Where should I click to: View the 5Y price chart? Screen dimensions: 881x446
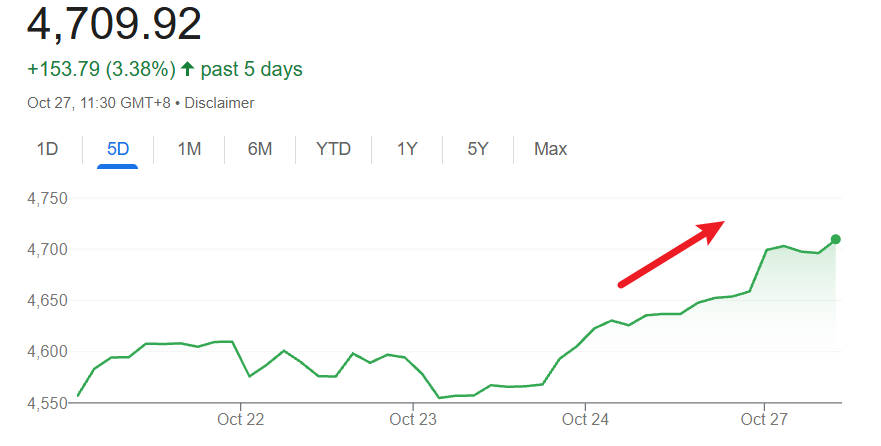(478, 149)
